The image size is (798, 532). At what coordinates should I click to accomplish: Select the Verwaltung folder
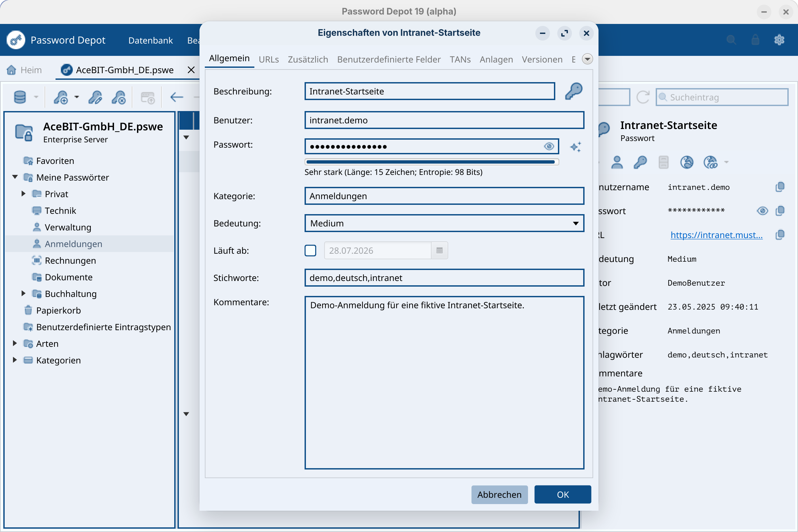coord(68,227)
